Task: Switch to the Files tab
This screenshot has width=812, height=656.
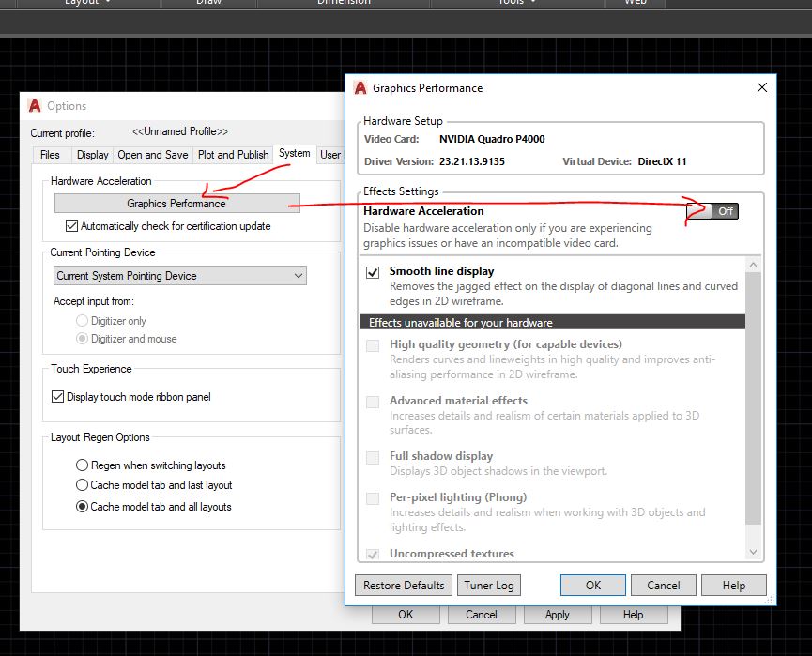Action: [x=50, y=155]
